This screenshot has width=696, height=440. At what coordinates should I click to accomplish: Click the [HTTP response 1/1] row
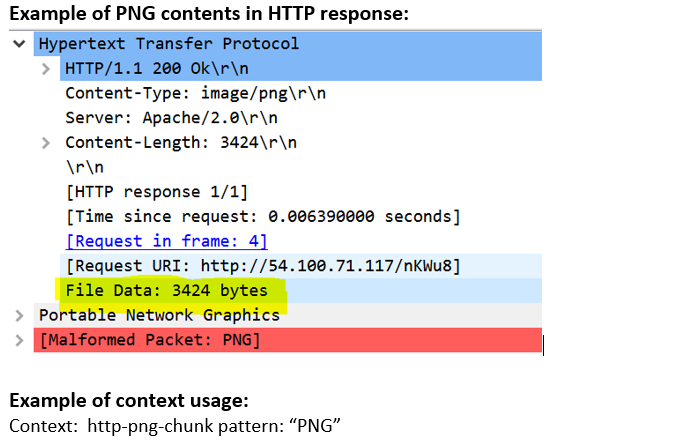pos(156,192)
